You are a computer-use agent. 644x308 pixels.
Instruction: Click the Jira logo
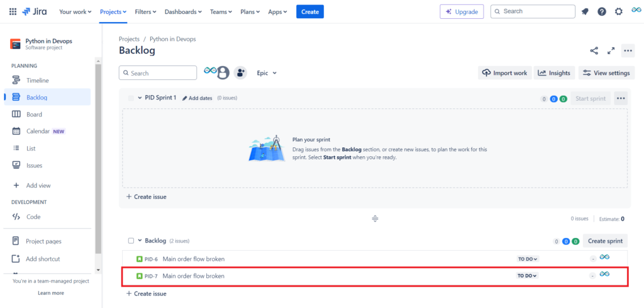pyautogui.click(x=35, y=11)
